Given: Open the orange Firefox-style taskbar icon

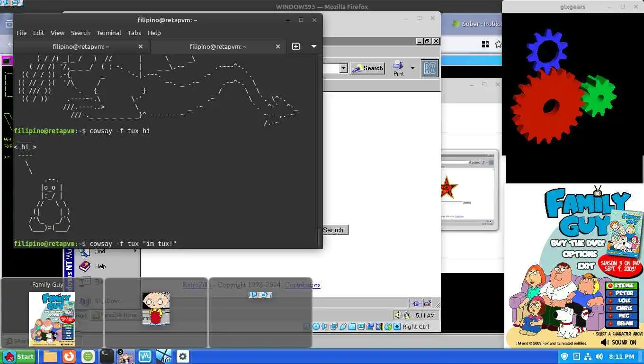Looking at the screenshot, I should [x=69, y=356].
